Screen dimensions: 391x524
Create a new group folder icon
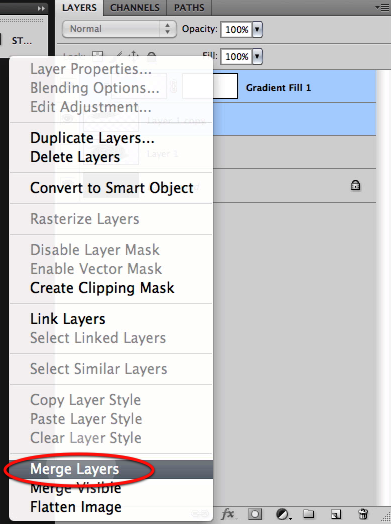[308, 514]
